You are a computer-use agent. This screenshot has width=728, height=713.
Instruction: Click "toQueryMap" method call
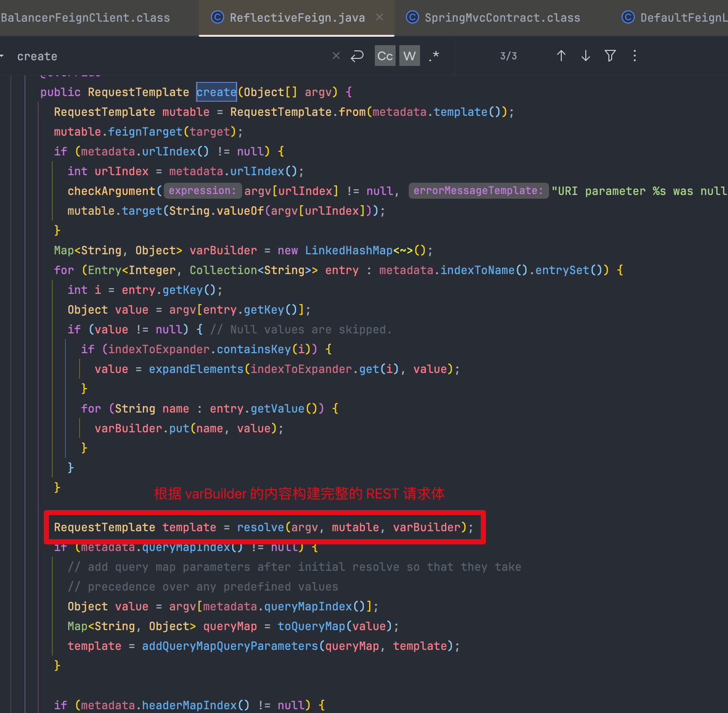[312, 626]
